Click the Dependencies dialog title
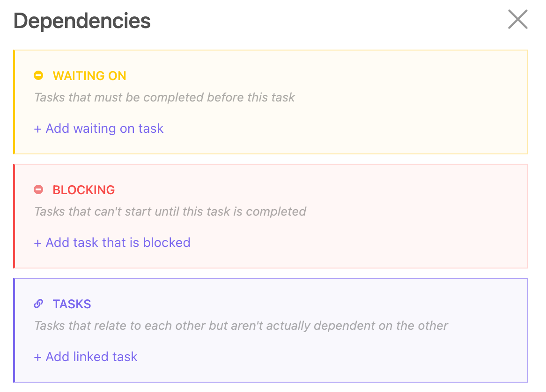546x392 pixels. (x=82, y=21)
